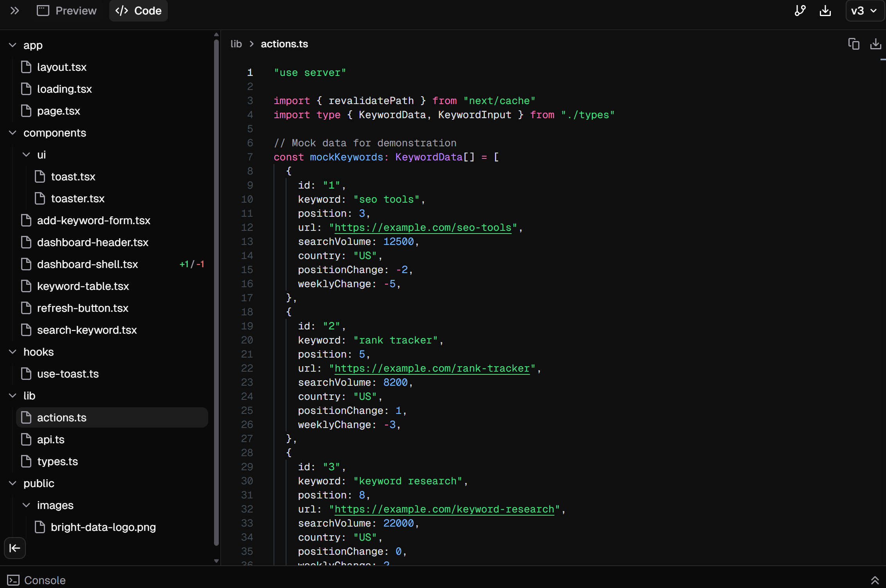The image size is (886, 588).
Task: Select the actions.ts file
Action: [x=112, y=417]
